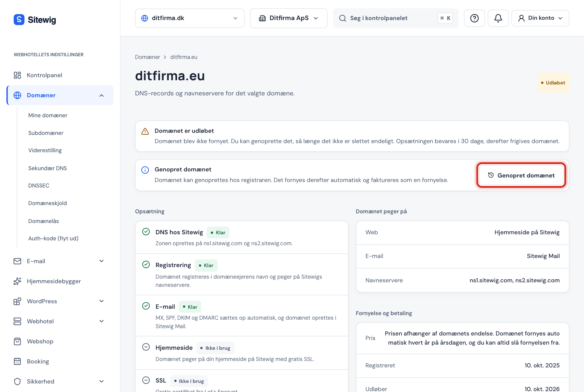Expand the Sikkerhed sidebar section

tap(102, 381)
